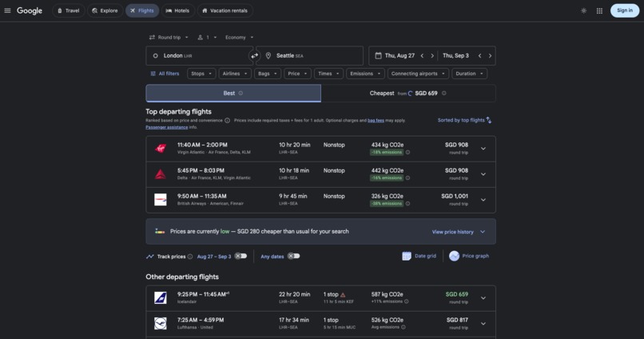The width and height of the screenshot is (644, 339).
Task: Open the Airlines filter dropdown
Action: coord(235,74)
